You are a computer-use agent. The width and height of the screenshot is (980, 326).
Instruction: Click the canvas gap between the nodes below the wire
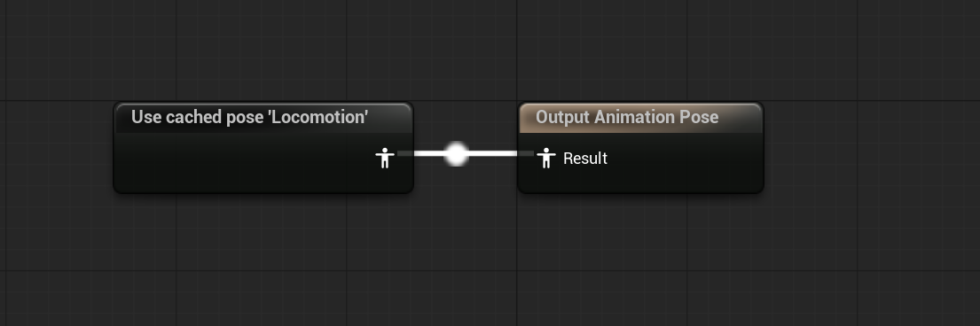point(466,180)
